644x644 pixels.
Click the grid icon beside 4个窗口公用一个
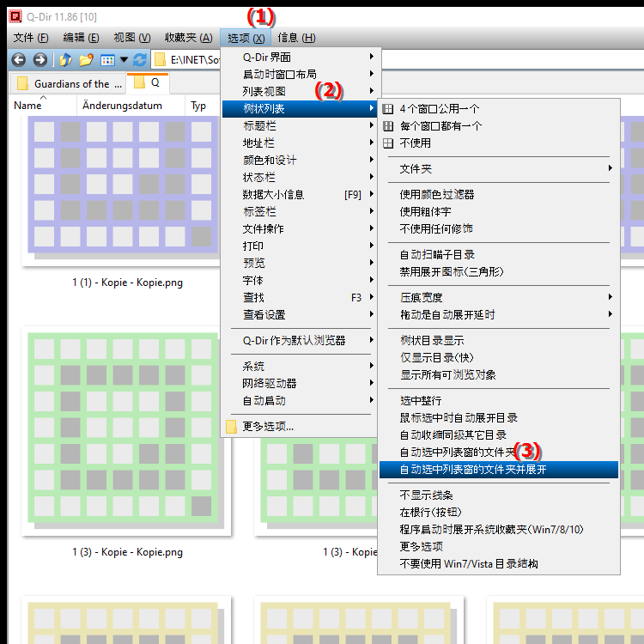click(x=388, y=109)
